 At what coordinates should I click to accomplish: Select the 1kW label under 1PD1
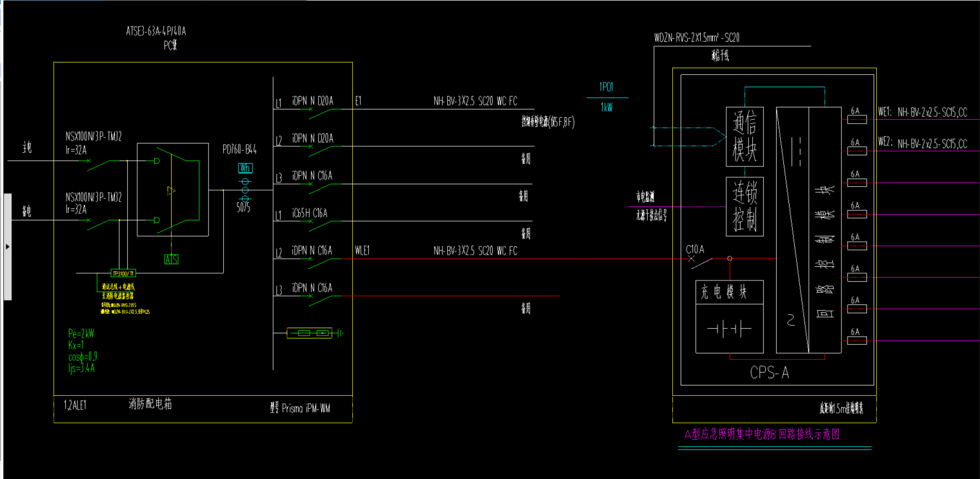tap(607, 108)
